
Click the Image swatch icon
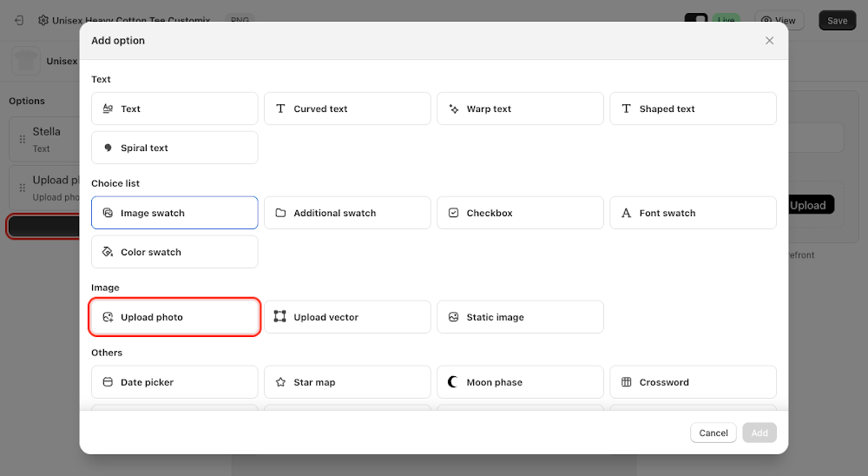tap(108, 213)
